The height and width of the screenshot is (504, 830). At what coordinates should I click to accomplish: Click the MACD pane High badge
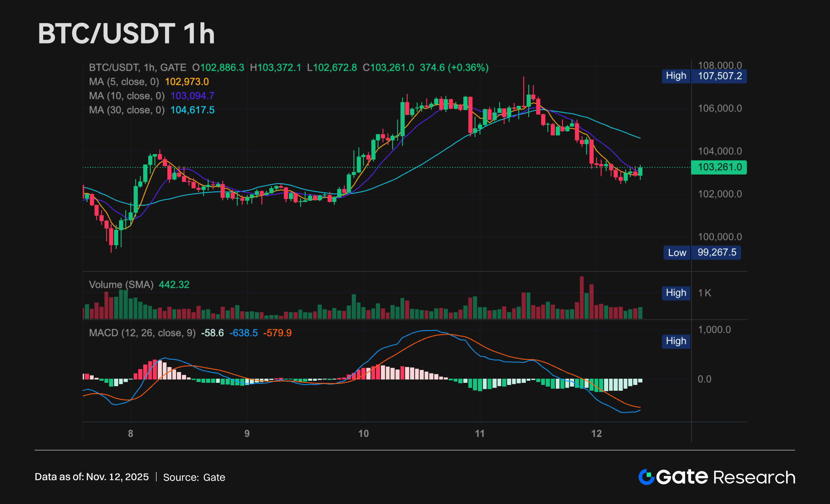click(x=676, y=341)
